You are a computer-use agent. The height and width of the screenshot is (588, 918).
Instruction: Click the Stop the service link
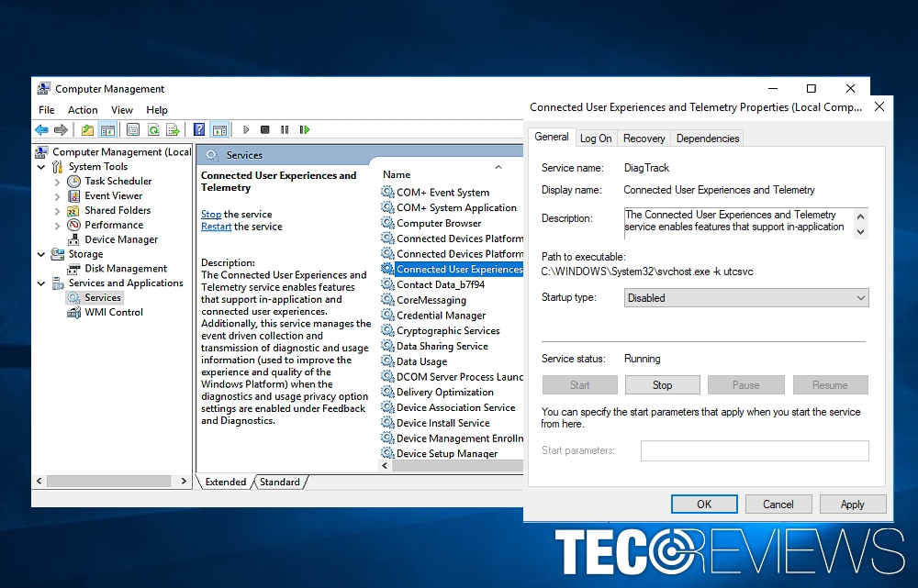211,214
